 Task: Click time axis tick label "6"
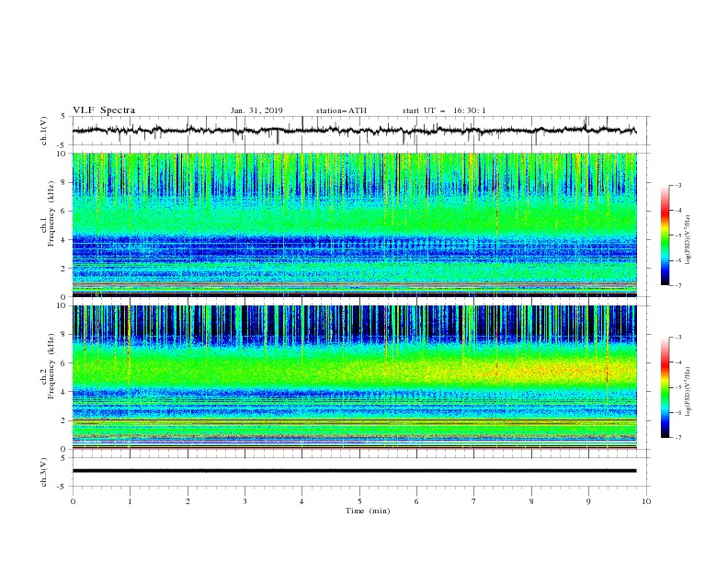click(x=416, y=501)
